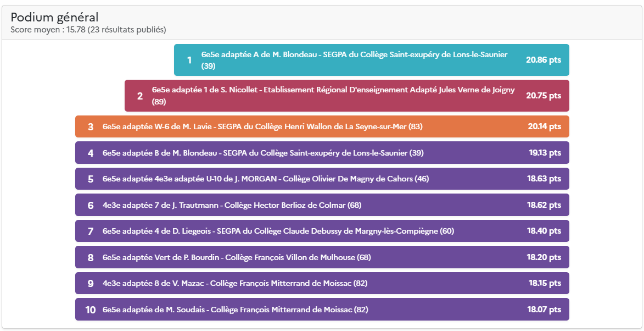The image size is (644, 331).
Task: Open the third-place row for M. Lavie
Action: [262, 126]
